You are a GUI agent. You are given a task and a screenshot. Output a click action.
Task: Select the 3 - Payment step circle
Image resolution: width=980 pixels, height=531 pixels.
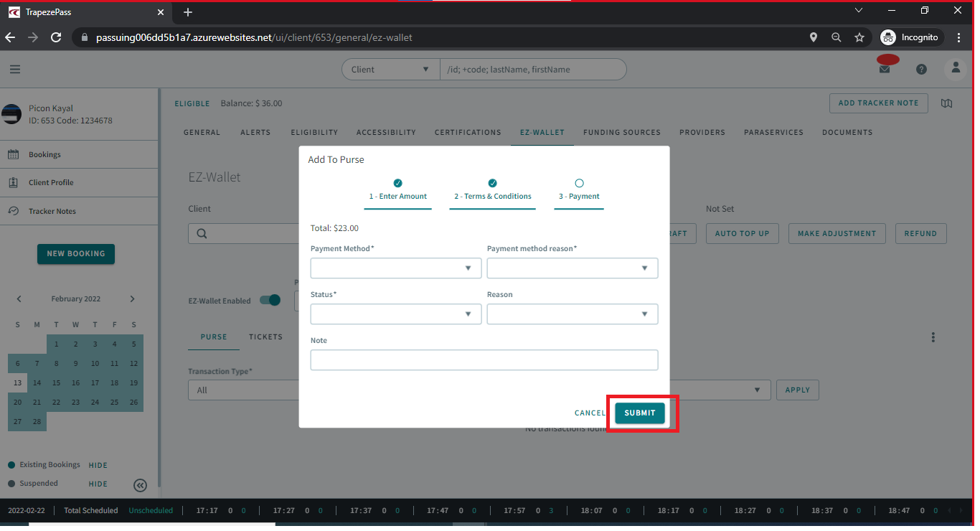tap(579, 182)
